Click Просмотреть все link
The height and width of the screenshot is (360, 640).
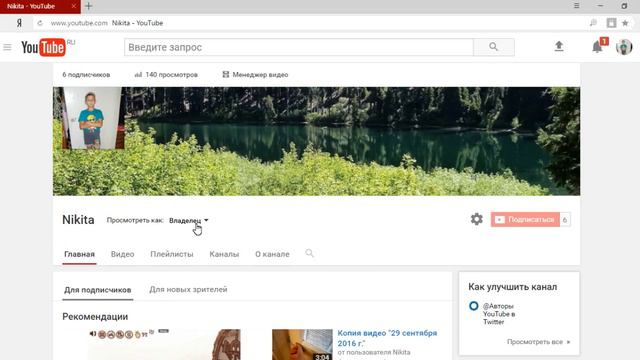pos(538,342)
